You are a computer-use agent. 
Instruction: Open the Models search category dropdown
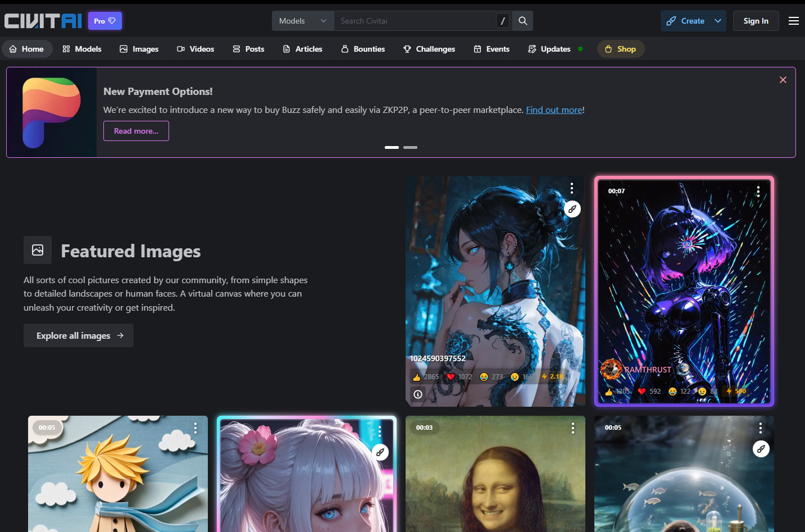tap(303, 21)
